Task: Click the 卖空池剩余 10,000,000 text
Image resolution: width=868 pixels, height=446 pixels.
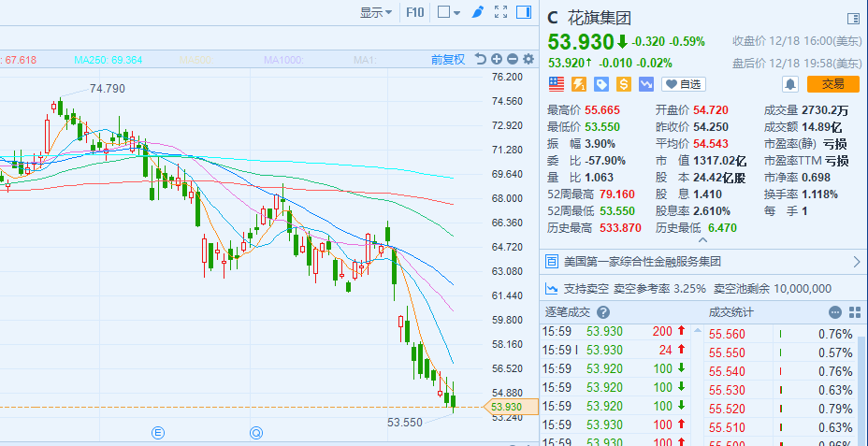Action: [x=773, y=288]
